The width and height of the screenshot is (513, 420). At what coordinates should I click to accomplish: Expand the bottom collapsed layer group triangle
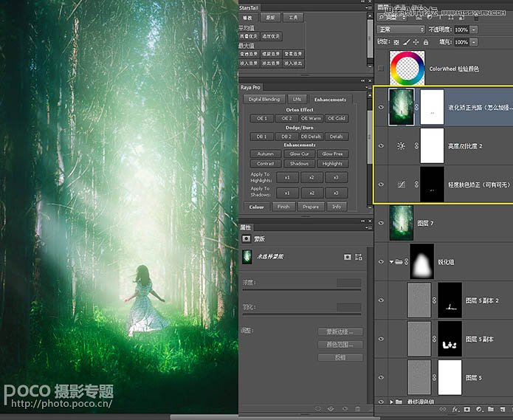pos(391,402)
